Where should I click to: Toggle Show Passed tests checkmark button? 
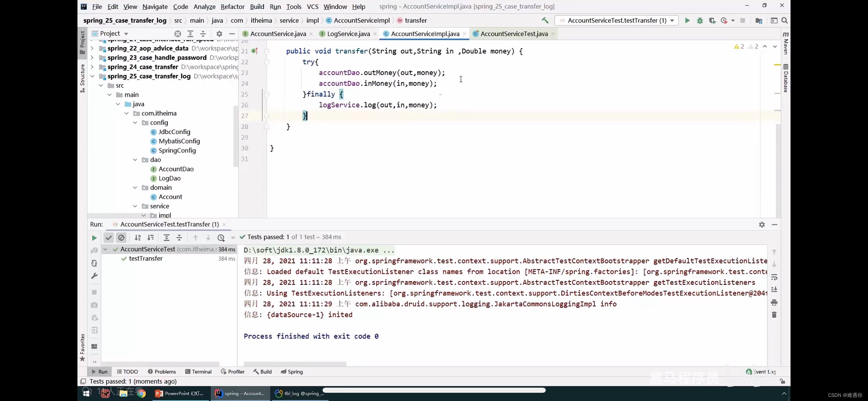tap(109, 238)
